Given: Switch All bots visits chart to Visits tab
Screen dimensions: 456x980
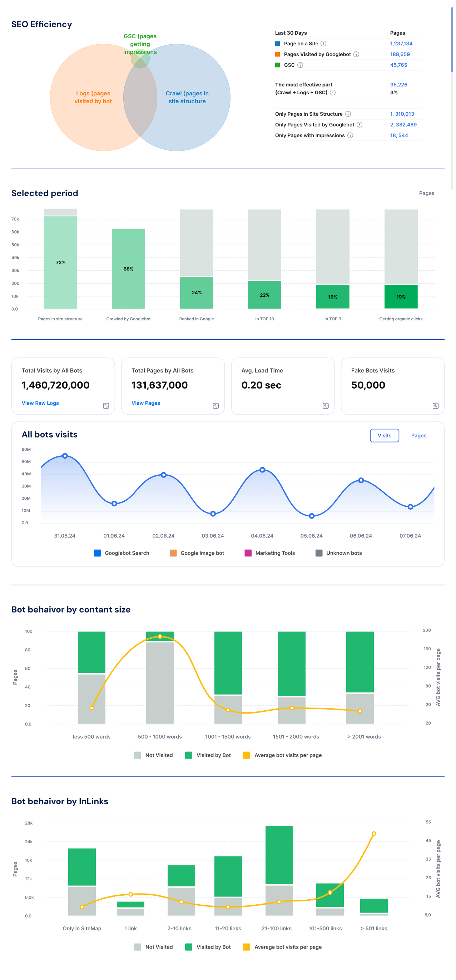Looking at the screenshot, I should [x=385, y=436].
